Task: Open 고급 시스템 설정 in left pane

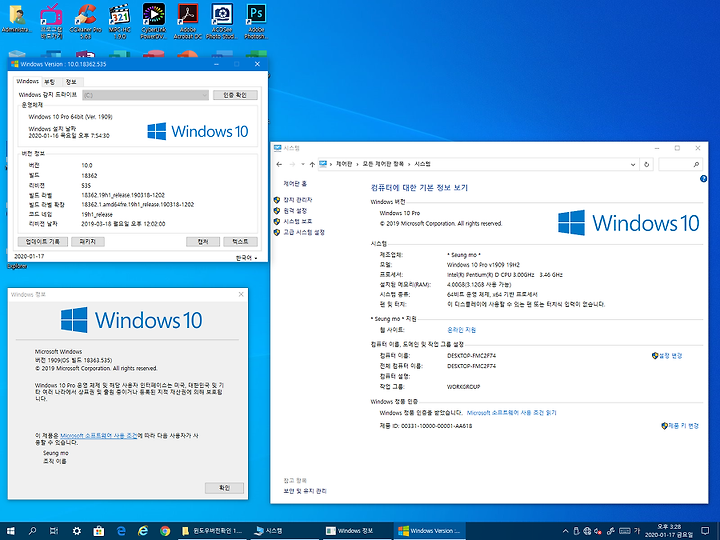Action: click(304, 232)
